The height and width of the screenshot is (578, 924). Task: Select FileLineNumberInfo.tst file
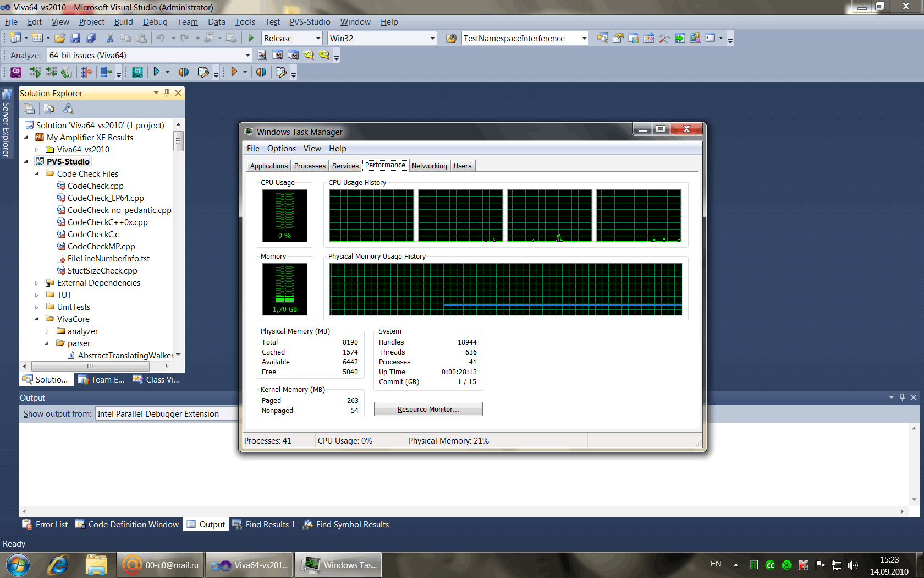108,259
